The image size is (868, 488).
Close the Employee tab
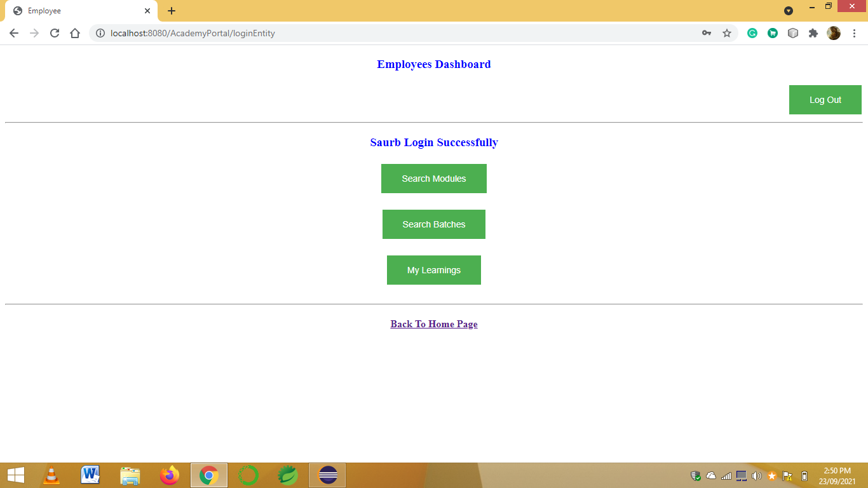coord(147,11)
